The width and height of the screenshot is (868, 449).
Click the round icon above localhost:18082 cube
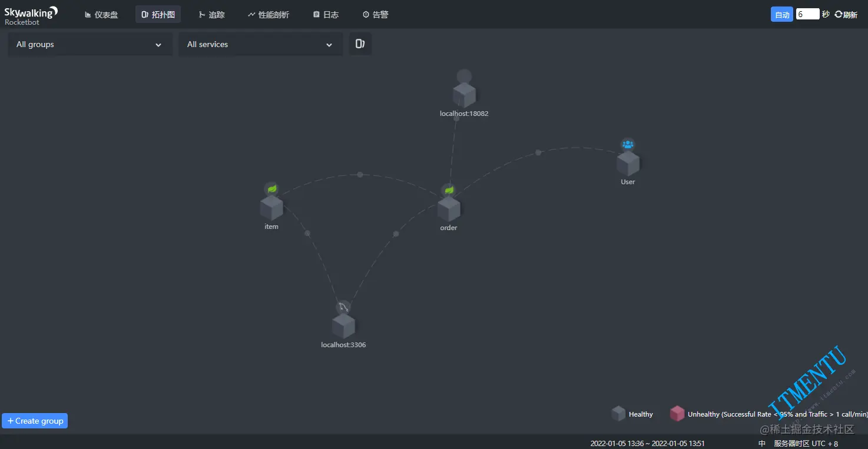(464, 77)
